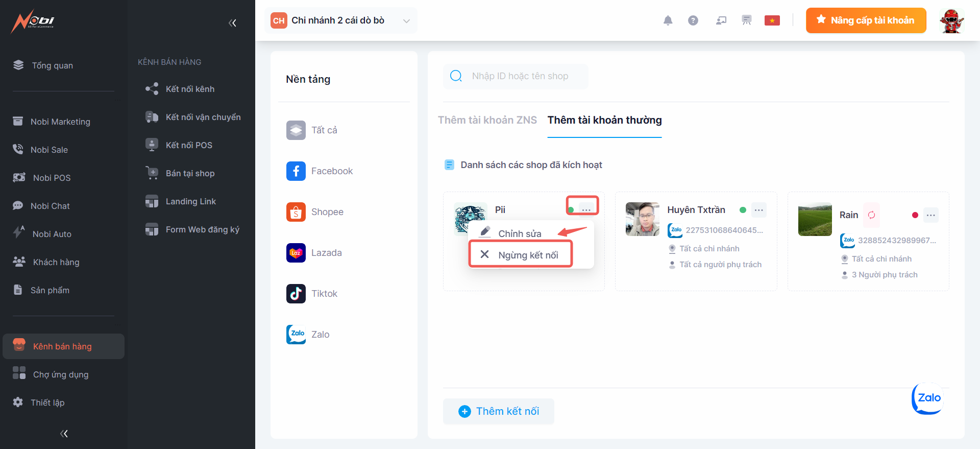
Task: Switch to Thêm tài khoản ZNS tab
Action: pyautogui.click(x=487, y=120)
